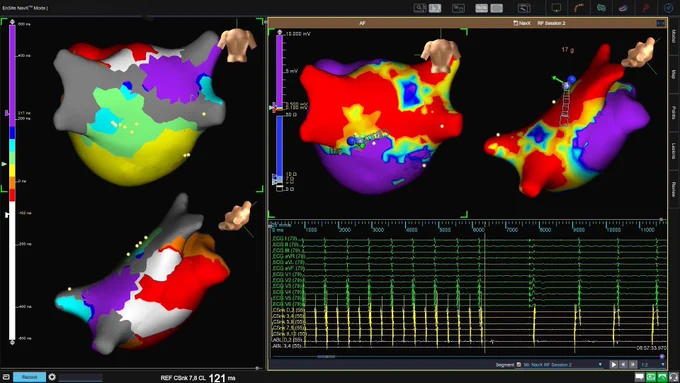Click the torso orientation marker on bottom-left map
The image size is (680, 383).
(235, 216)
